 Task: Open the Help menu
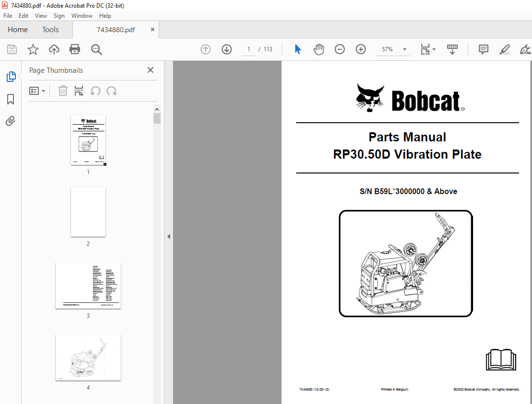point(105,16)
